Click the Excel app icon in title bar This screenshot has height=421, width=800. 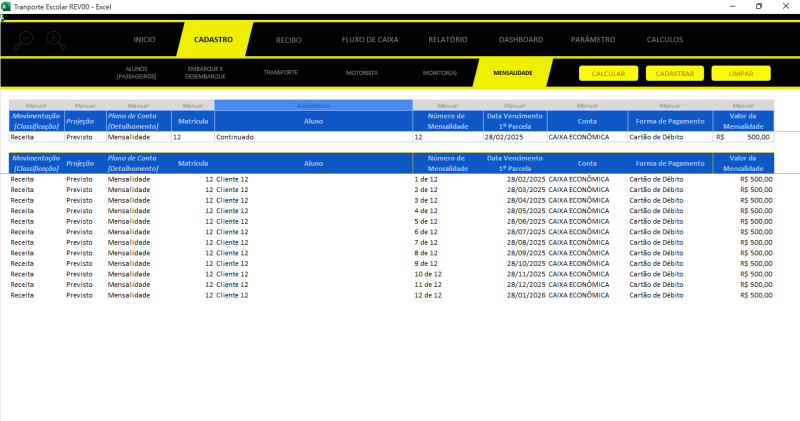click(5, 6)
